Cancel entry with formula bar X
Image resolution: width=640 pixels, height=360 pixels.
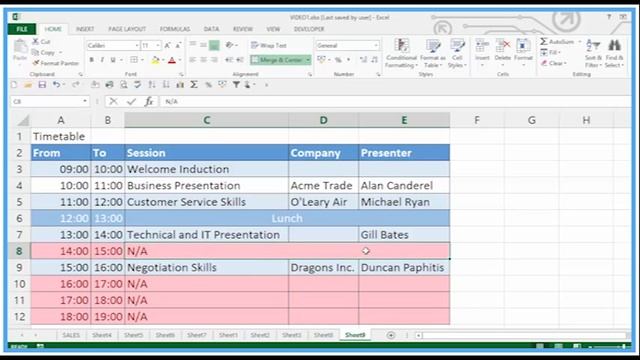coord(113,102)
